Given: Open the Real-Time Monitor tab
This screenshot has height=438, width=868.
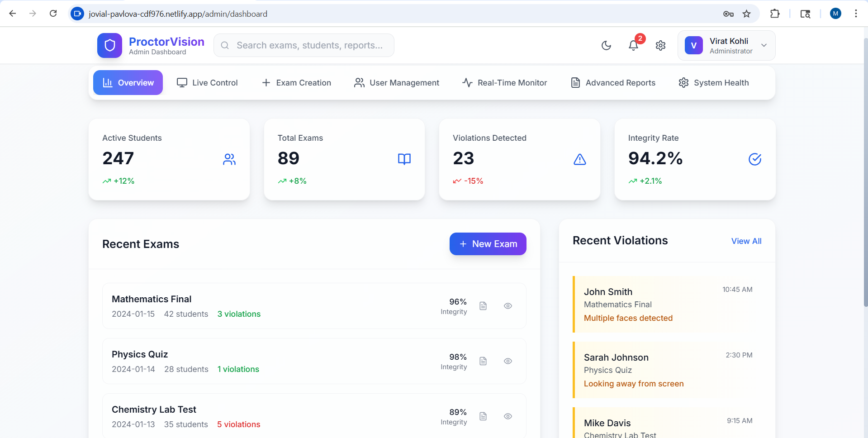Looking at the screenshot, I should point(505,83).
